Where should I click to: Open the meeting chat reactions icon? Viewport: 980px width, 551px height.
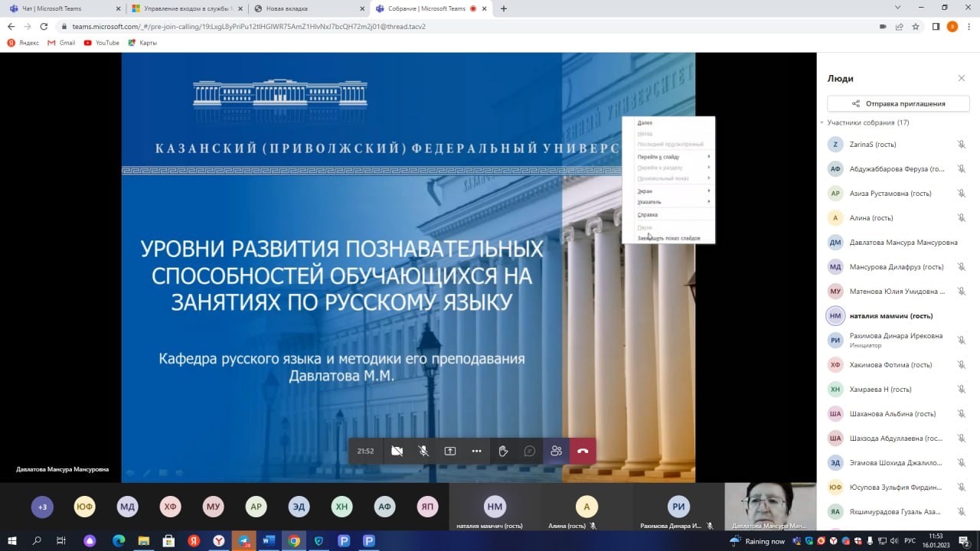point(529,451)
